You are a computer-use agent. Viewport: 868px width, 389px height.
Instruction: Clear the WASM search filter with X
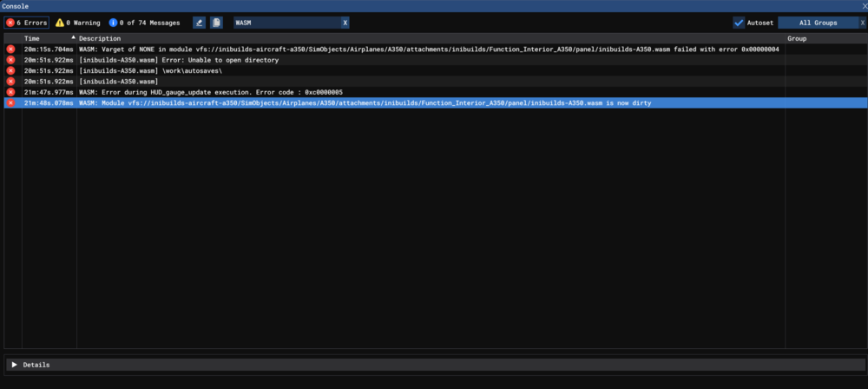pos(345,23)
